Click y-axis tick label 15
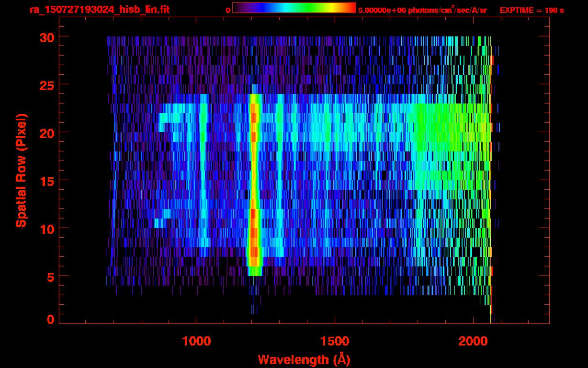This screenshot has width=588, height=368. point(47,181)
